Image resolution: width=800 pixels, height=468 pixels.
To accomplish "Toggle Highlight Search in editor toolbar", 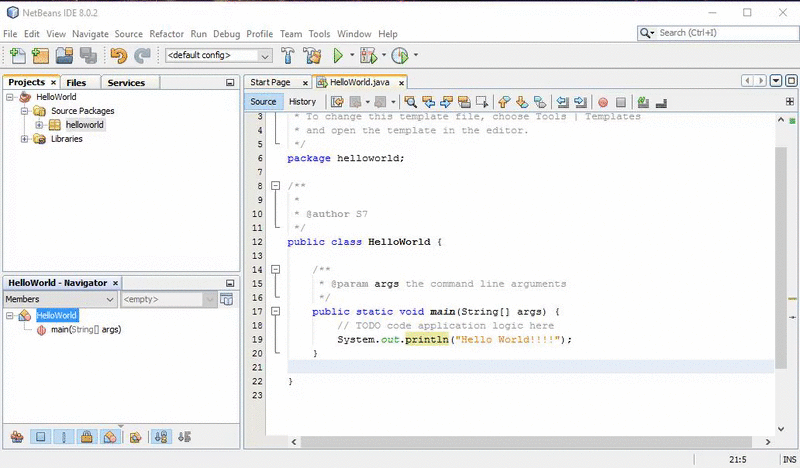I will click(x=464, y=102).
